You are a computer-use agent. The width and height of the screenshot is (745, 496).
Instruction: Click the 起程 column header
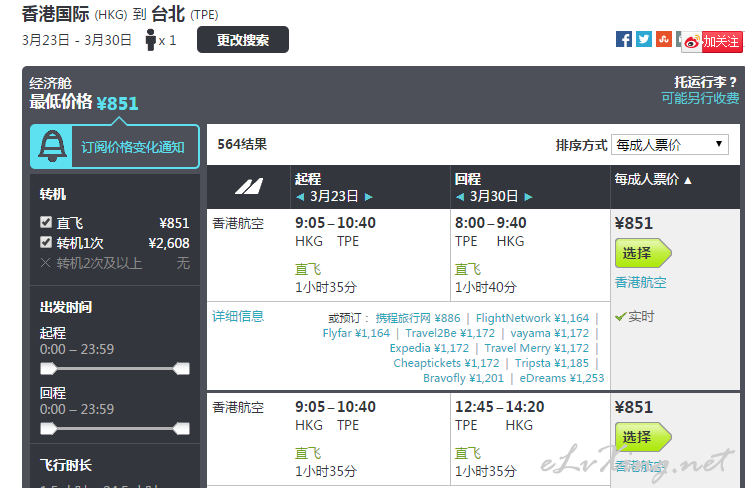pyautogui.click(x=308, y=179)
